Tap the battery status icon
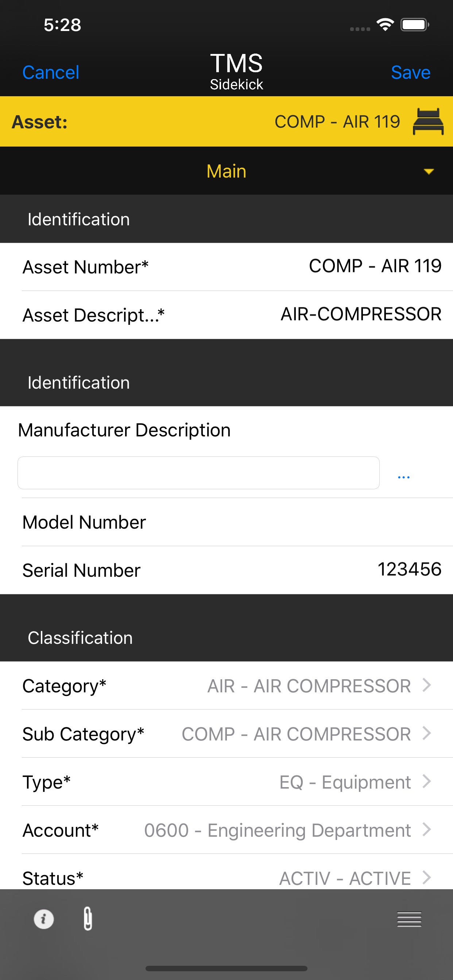 pyautogui.click(x=415, y=25)
